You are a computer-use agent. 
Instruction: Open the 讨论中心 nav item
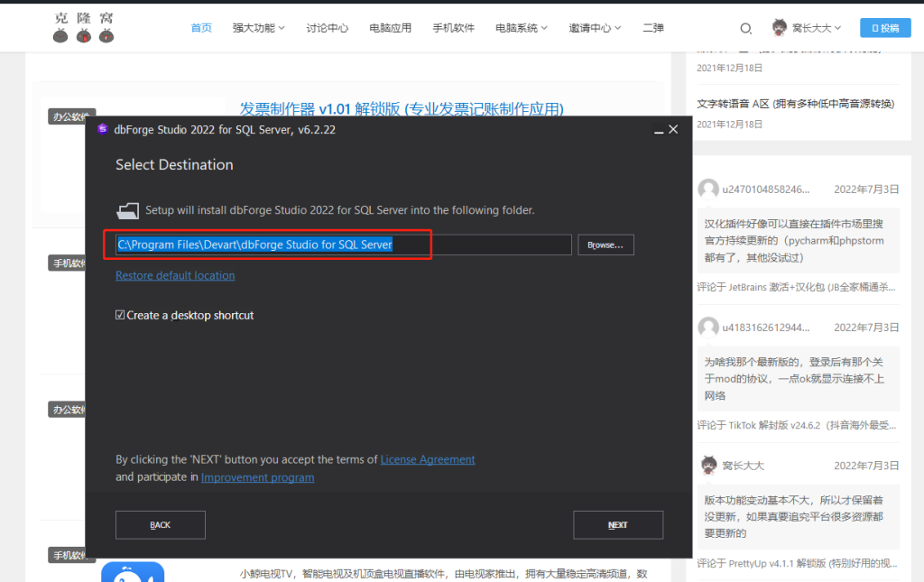tap(327, 28)
